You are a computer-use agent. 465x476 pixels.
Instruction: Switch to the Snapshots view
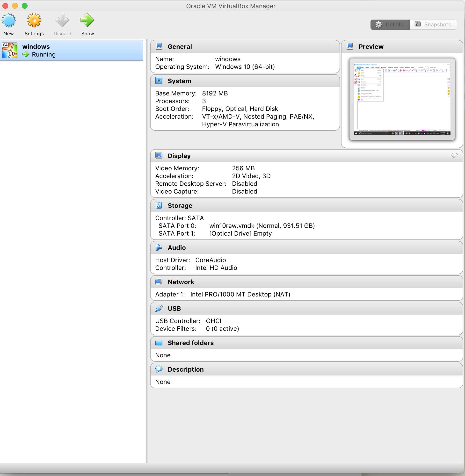click(x=433, y=25)
